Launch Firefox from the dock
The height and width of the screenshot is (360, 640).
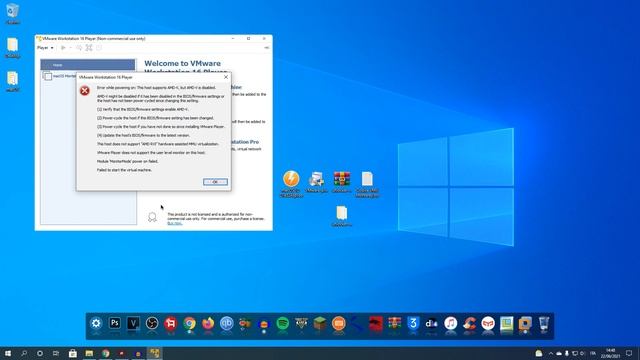pyautogui.click(x=208, y=323)
